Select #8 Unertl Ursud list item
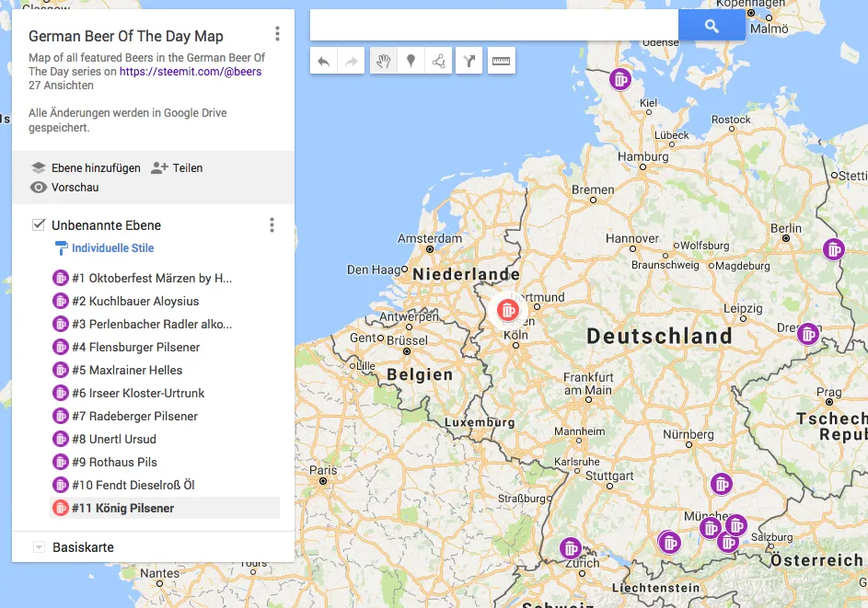The width and height of the screenshot is (868, 608). [x=165, y=439]
